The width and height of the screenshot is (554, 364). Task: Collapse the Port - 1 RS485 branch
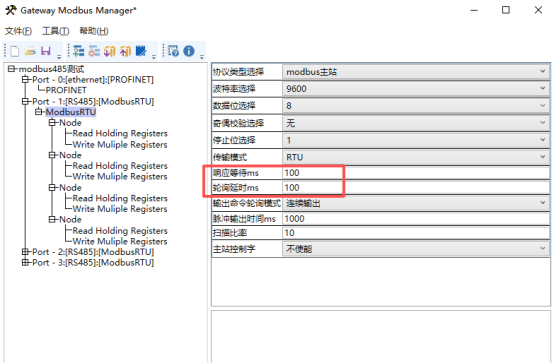click(x=25, y=101)
